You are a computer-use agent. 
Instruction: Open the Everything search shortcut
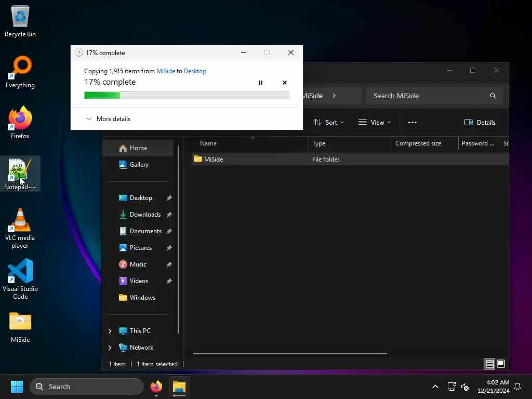[20, 72]
